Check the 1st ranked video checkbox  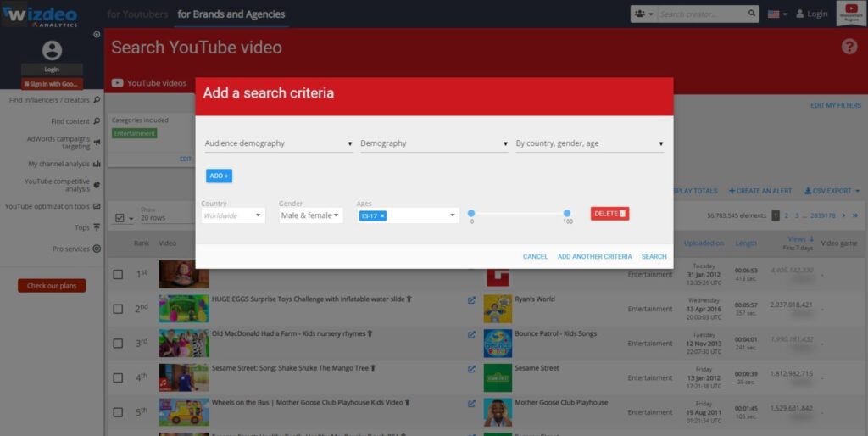coord(118,274)
